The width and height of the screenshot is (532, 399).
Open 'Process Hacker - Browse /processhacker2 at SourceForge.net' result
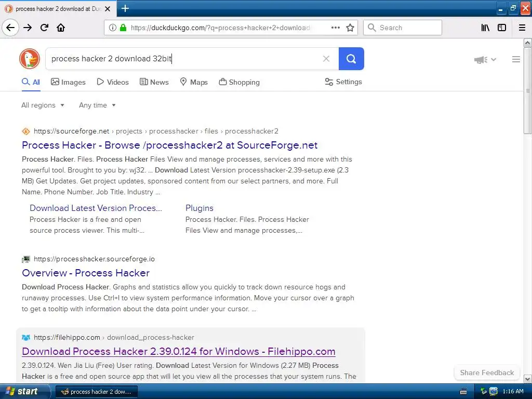pos(170,145)
